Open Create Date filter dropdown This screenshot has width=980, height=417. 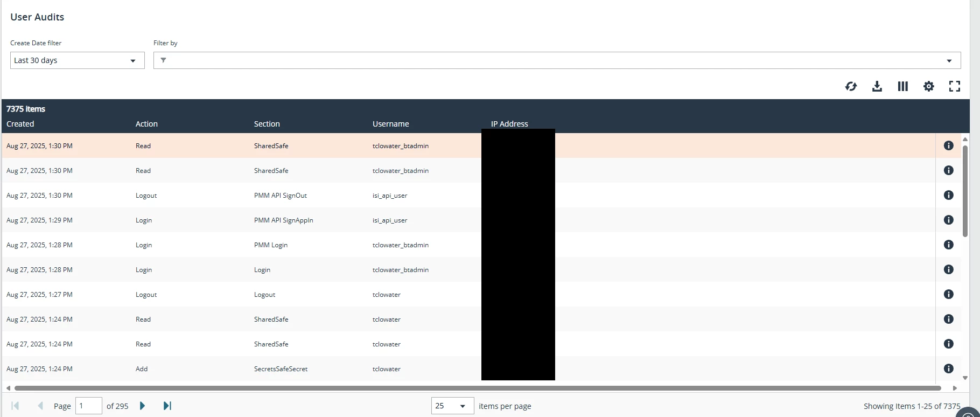(78, 60)
